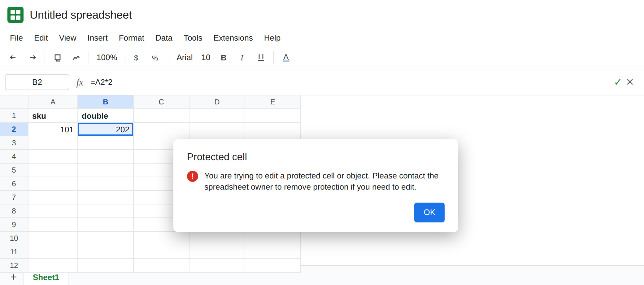This screenshot has height=285, width=644.
Task: Undo with the back arrow icon
Action: click(x=13, y=57)
